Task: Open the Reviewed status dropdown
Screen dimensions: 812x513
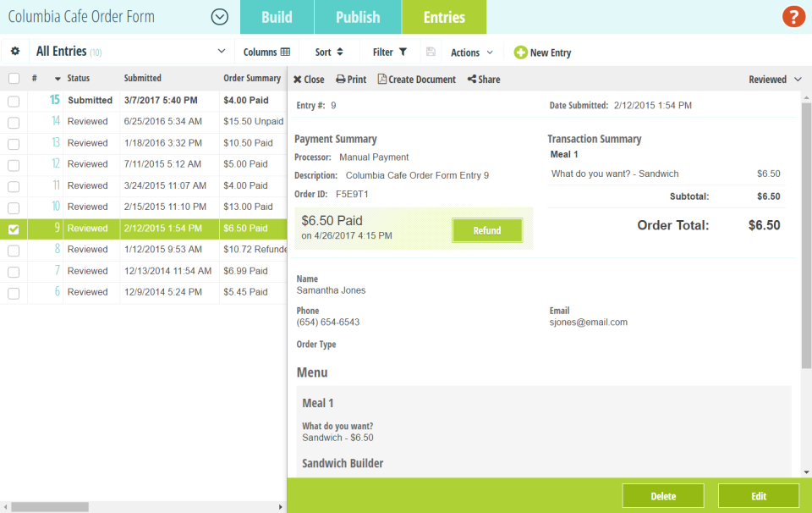Action: pyautogui.click(x=772, y=78)
